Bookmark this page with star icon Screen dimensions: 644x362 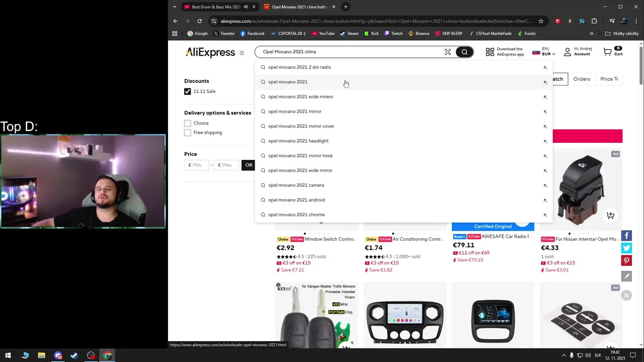(x=541, y=21)
